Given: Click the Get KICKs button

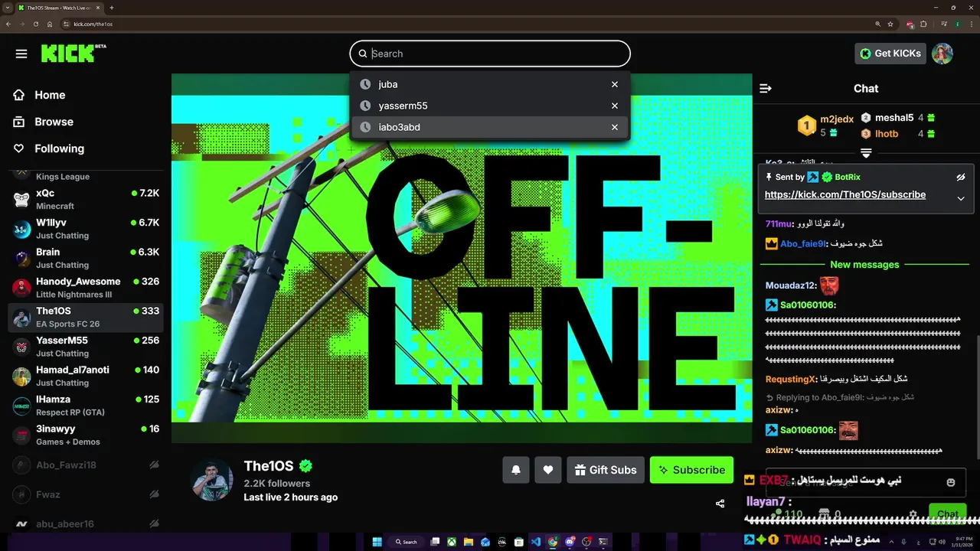Looking at the screenshot, I should click(891, 54).
